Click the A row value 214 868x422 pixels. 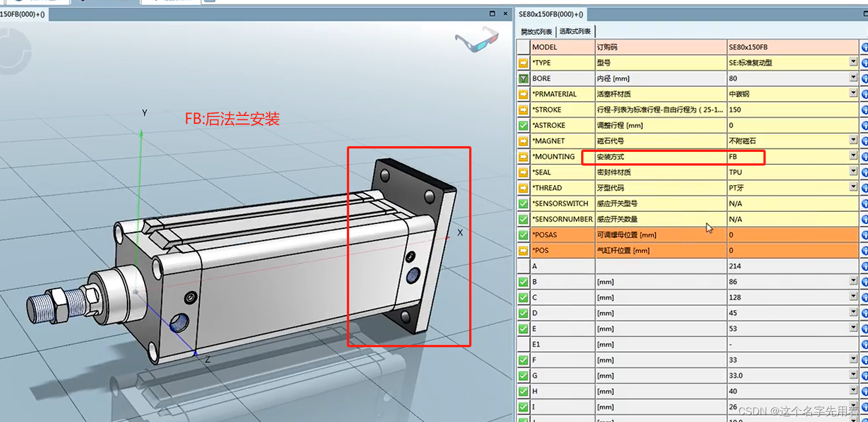tap(793, 266)
